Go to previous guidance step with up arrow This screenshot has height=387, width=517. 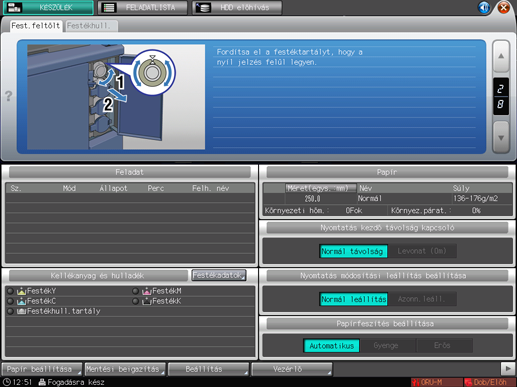tap(501, 56)
